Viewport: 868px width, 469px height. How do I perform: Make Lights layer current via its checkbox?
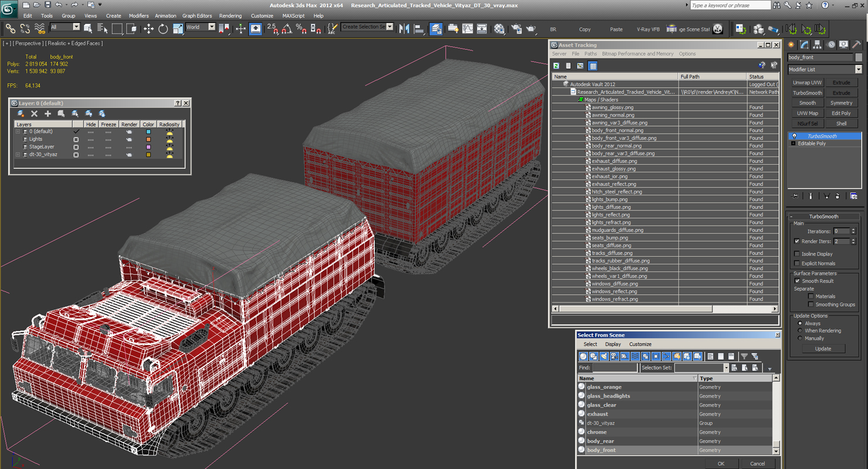[x=76, y=140]
